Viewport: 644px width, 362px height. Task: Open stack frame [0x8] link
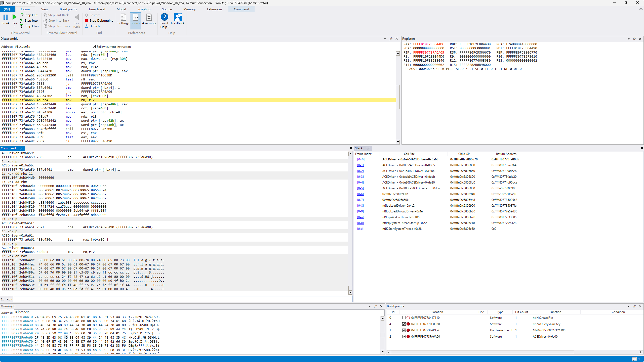(360, 206)
